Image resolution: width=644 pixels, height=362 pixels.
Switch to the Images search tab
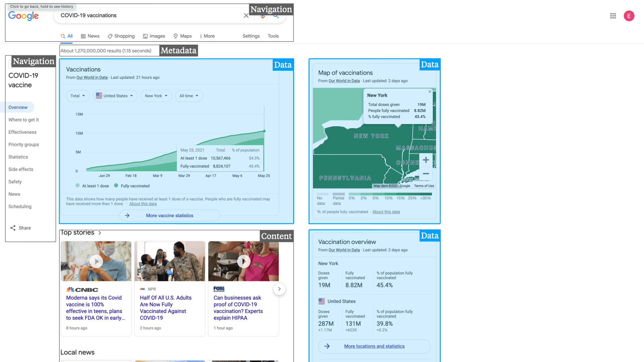[154, 36]
